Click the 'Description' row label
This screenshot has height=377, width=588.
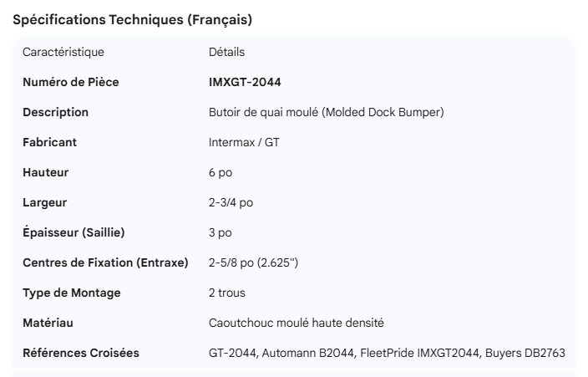pos(55,112)
